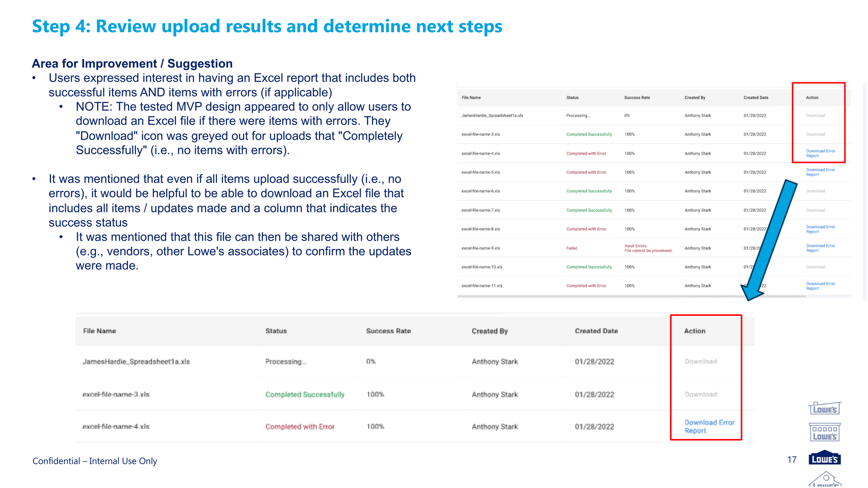Click greyed Download for excel-file-name-3.xls enlarged row
The image size is (868, 488).
click(x=701, y=394)
